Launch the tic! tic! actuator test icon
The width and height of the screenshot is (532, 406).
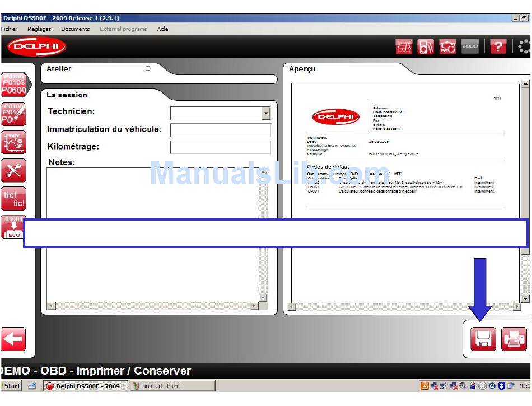pyautogui.click(x=13, y=199)
